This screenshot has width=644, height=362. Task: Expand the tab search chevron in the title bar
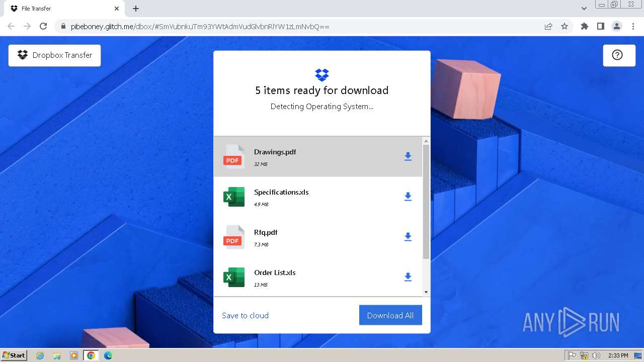click(x=584, y=9)
